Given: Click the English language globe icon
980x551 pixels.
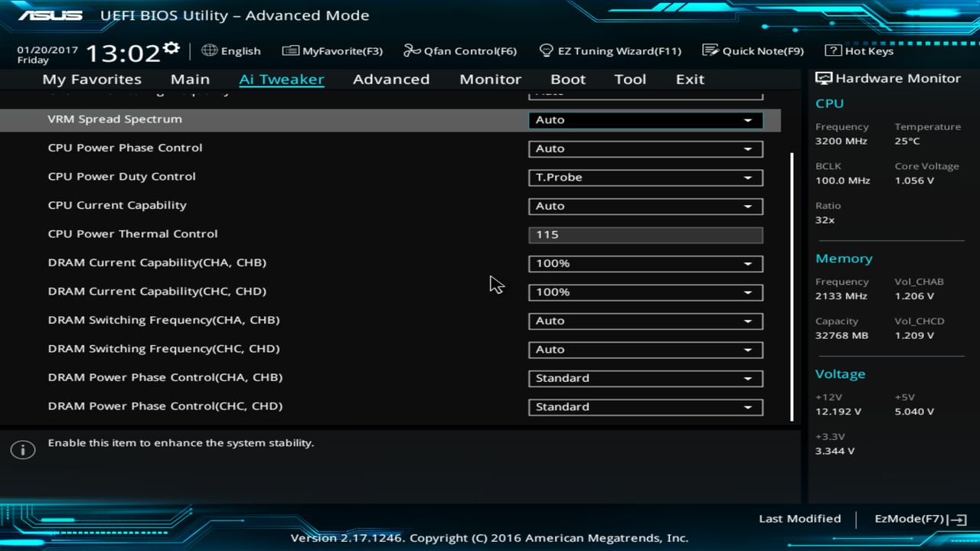Looking at the screenshot, I should point(209,51).
